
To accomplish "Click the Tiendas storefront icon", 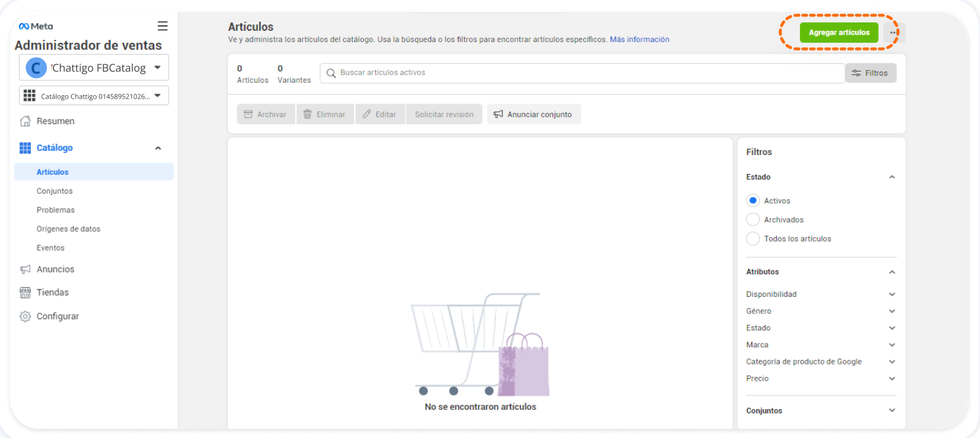I will click(26, 293).
